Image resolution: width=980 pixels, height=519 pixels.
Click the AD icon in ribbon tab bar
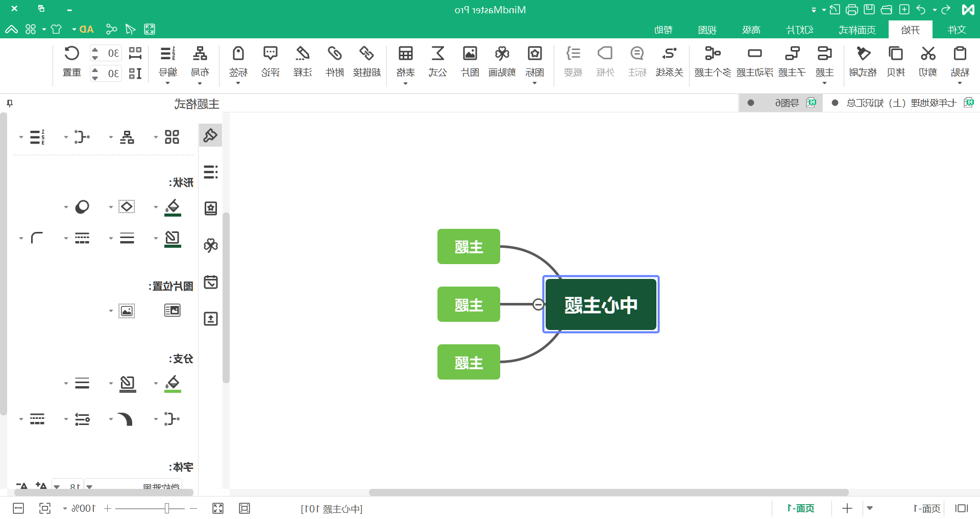coord(87,29)
